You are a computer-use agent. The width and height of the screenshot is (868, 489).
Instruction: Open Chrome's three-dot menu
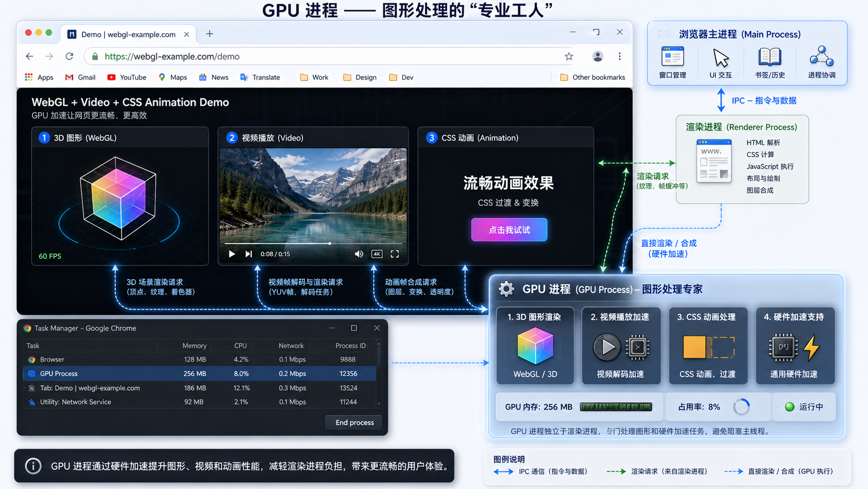619,56
